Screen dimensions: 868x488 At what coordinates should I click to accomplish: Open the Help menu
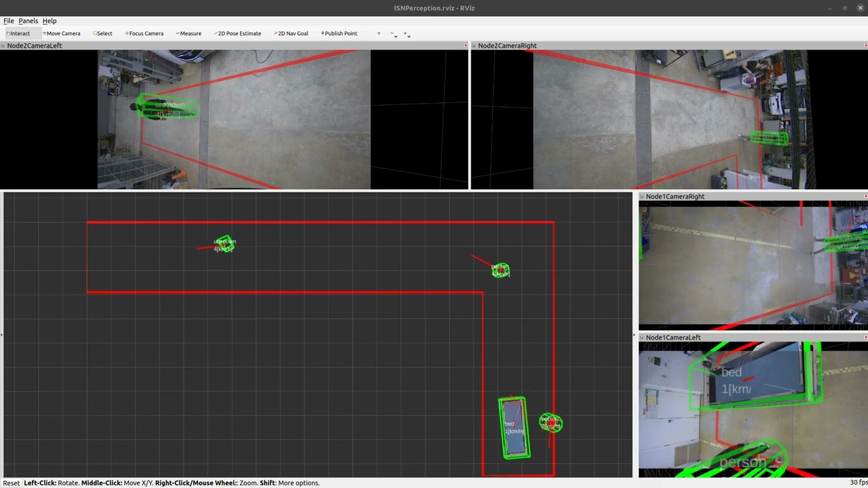point(50,21)
